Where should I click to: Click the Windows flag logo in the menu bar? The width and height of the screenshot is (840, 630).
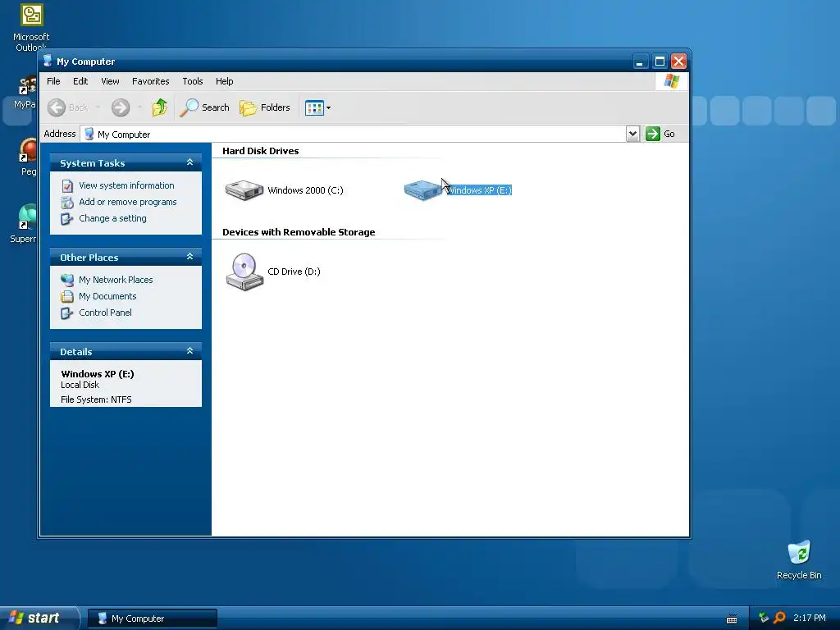[x=671, y=81]
